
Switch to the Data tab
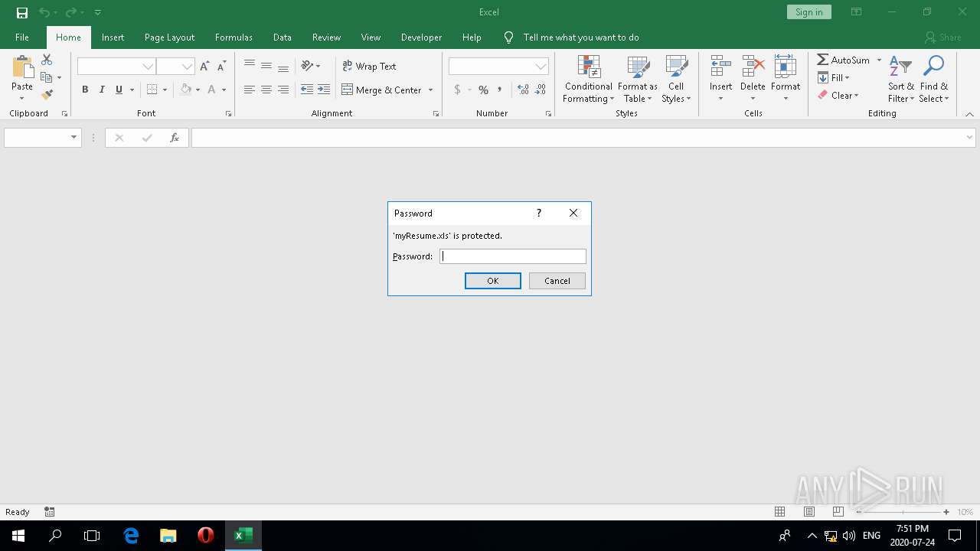coord(283,37)
